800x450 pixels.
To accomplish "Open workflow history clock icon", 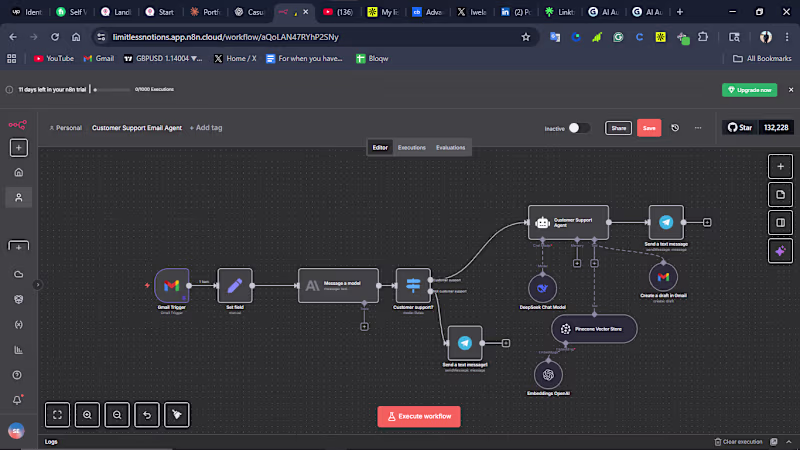I will [675, 128].
